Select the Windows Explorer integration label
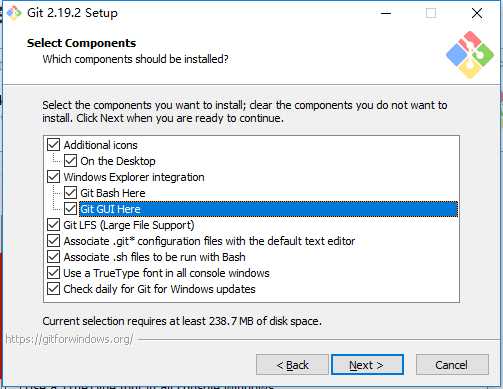 pos(134,177)
